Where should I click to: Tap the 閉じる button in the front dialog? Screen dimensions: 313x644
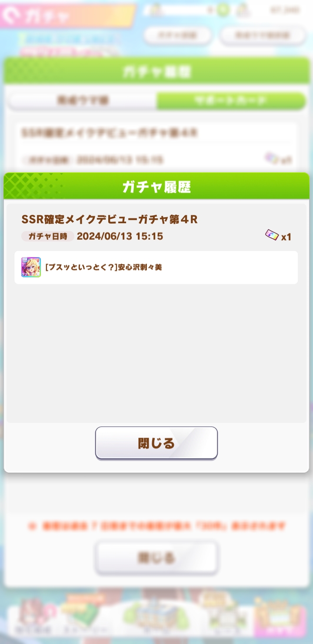[156, 443]
